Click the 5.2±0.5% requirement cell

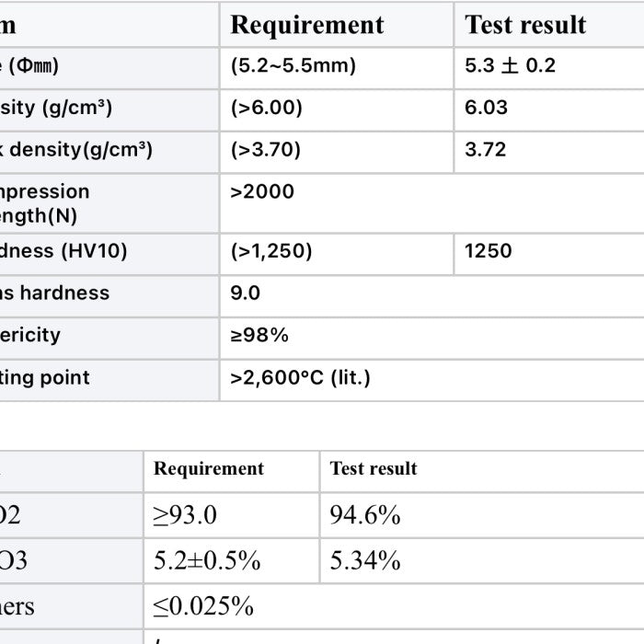206,560
